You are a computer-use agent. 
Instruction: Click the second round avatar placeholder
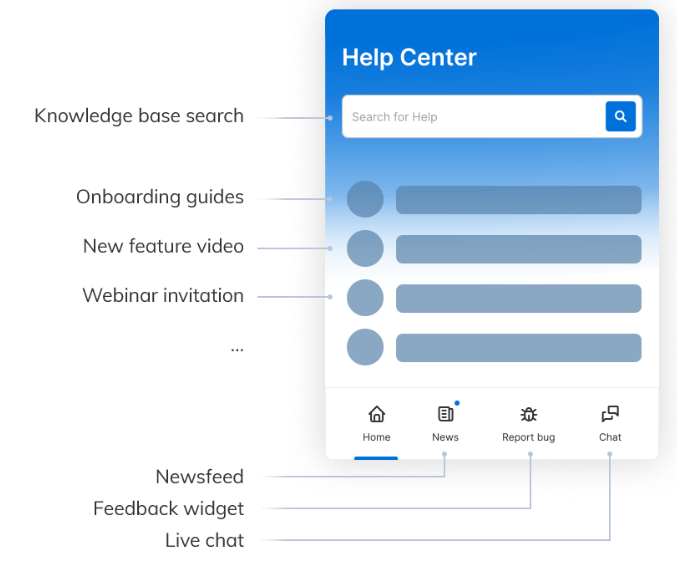pos(365,248)
